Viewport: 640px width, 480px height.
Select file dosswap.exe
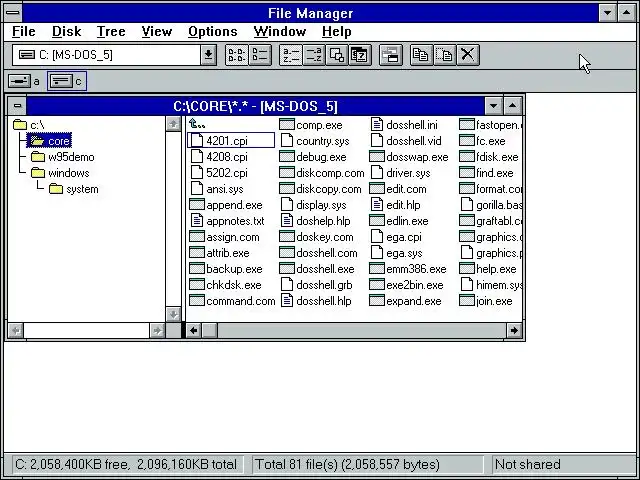[x=409, y=157]
